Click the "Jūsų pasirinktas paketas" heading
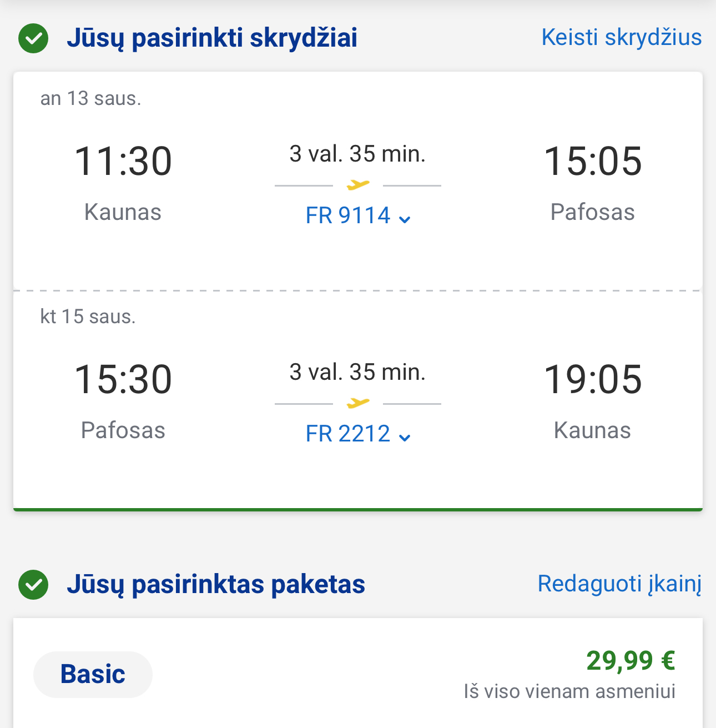Viewport: 716px width, 728px height. point(216,585)
